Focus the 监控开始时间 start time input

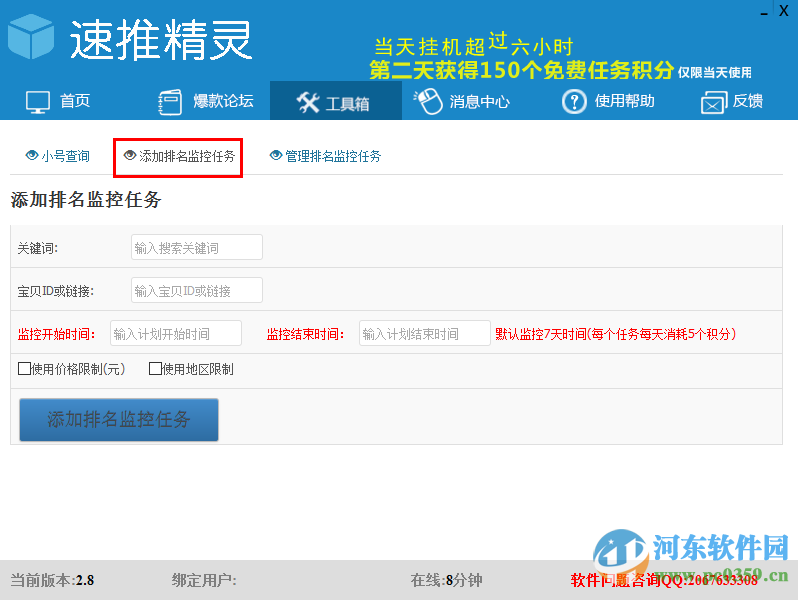pyautogui.click(x=176, y=333)
